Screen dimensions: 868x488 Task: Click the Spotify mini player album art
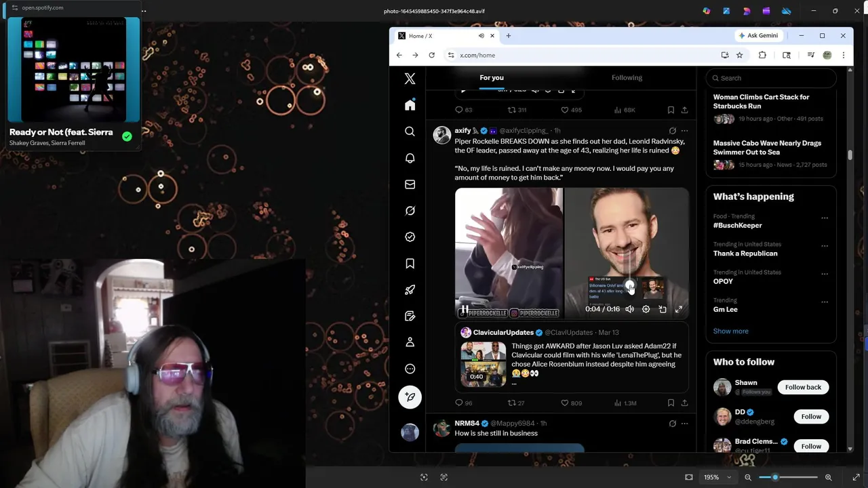(74, 70)
